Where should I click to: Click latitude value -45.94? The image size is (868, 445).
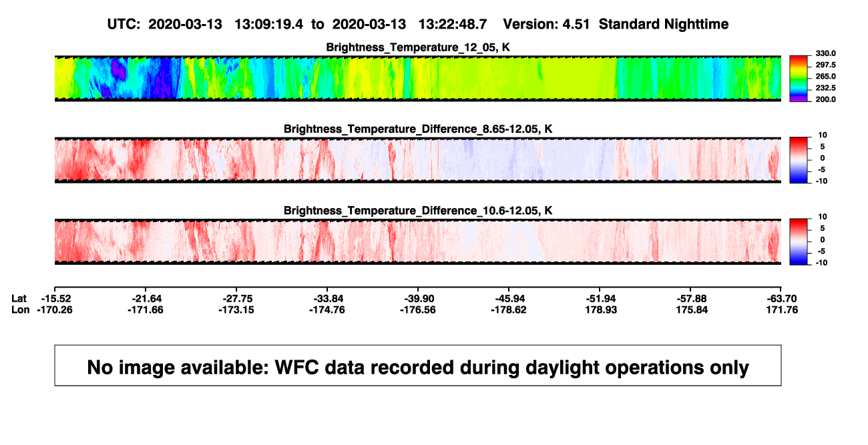coord(509,298)
